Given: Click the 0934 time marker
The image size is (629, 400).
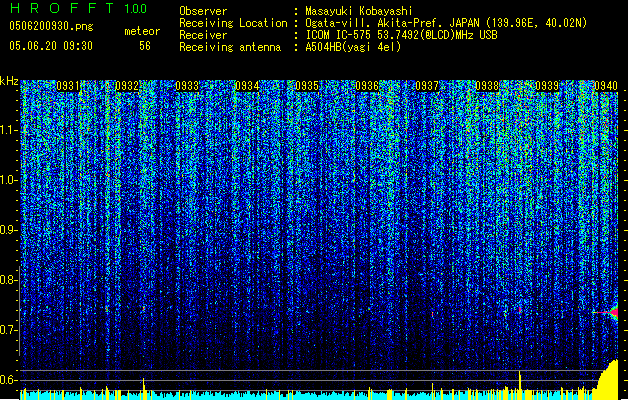Looking at the screenshot, I should tap(247, 86).
